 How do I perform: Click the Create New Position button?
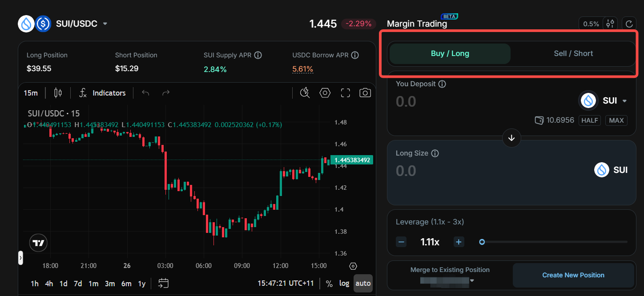(x=573, y=275)
